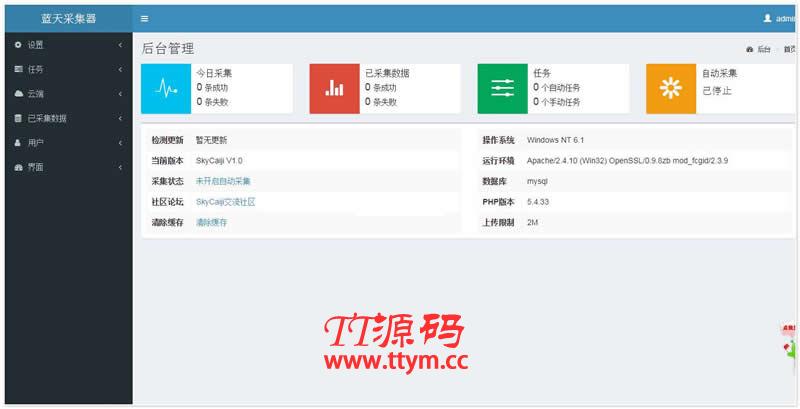Expand the 界面 menu chevron

[x=120, y=167]
